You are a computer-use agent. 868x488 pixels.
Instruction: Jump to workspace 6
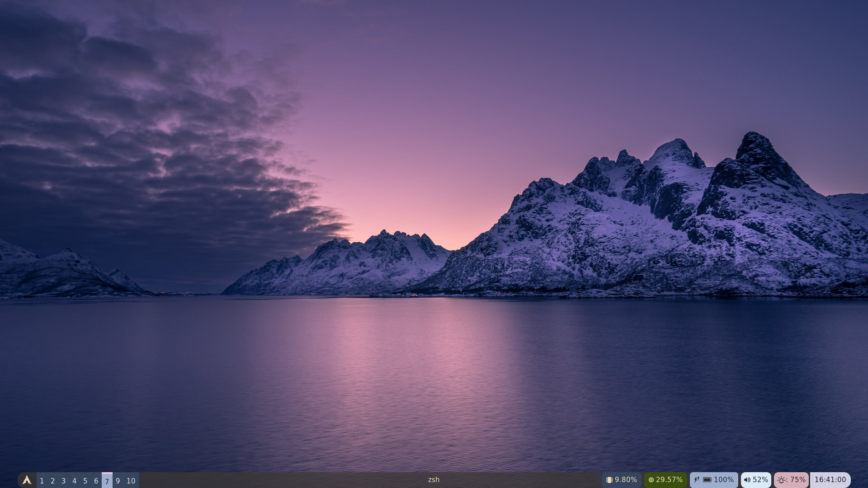coord(96,481)
